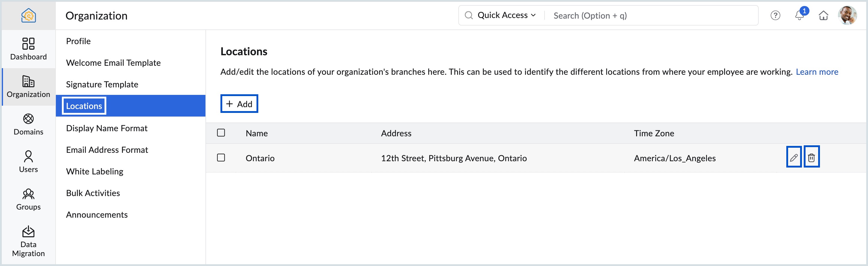Open the user profile avatar menu
Screen dimensions: 868x266
[x=847, y=15]
